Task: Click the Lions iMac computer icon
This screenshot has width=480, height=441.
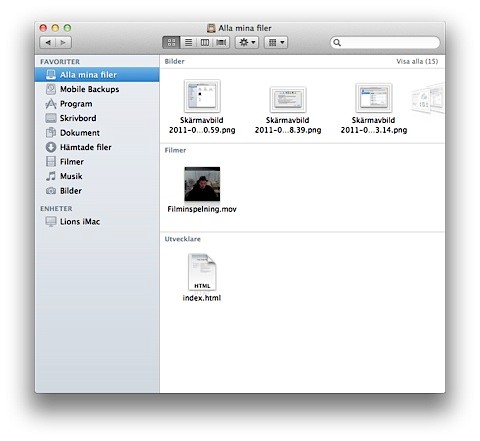Action: [x=51, y=221]
